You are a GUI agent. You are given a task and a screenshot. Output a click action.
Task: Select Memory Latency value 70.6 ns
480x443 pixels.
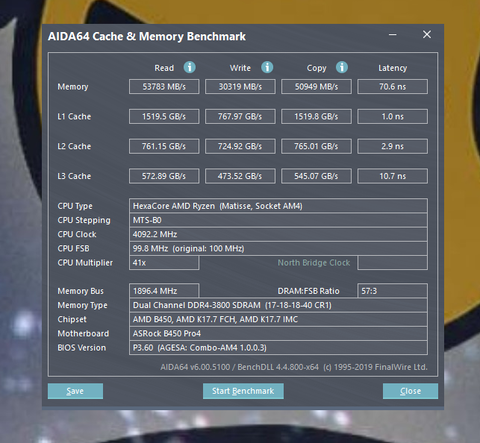(393, 87)
